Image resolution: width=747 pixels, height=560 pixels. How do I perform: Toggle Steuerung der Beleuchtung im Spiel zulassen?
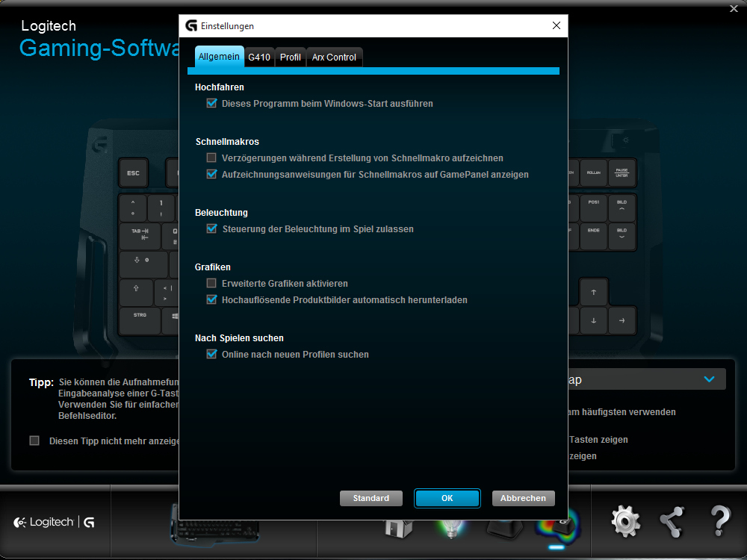click(x=211, y=228)
